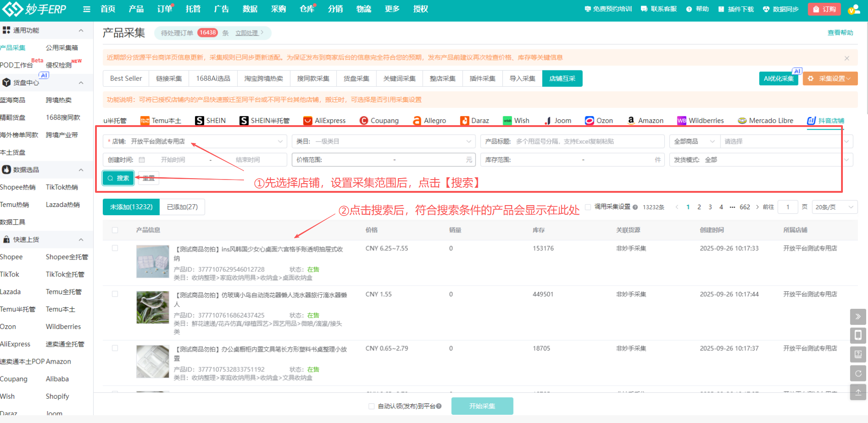The height and width of the screenshot is (423, 868).
Task: Check the row for 办公桌橱柜 product
Action: click(x=115, y=348)
